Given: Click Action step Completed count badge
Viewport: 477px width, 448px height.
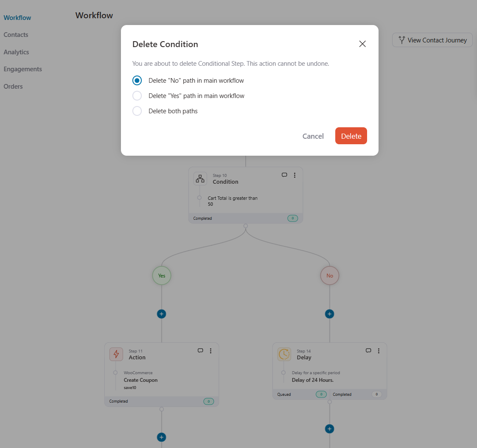Looking at the screenshot, I should click(x=208, y=401).
